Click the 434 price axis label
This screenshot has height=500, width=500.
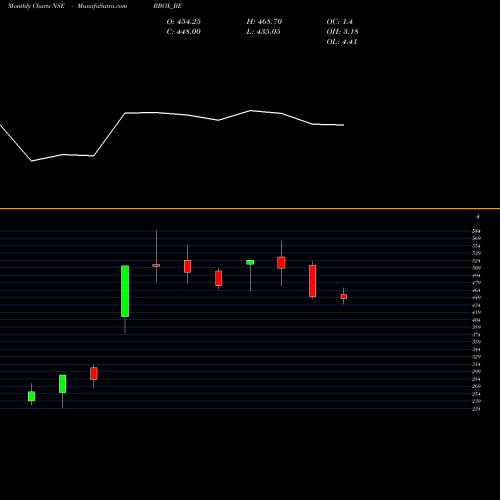point(476,305)
